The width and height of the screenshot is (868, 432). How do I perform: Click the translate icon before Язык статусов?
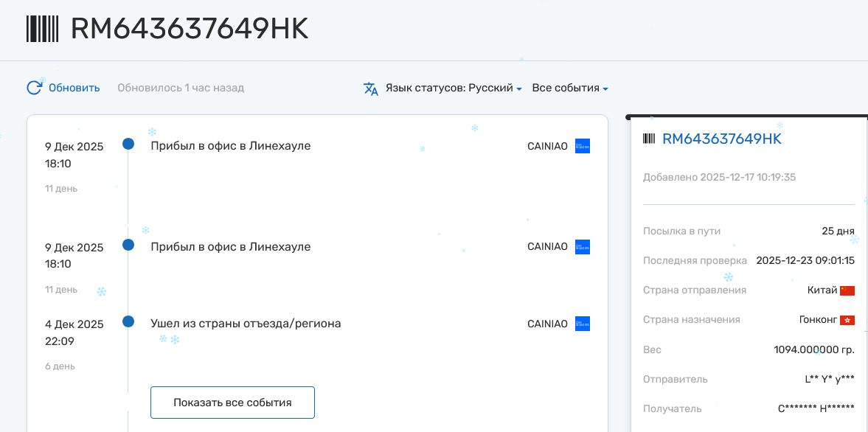pyautogui.click(x=371, y=88)
